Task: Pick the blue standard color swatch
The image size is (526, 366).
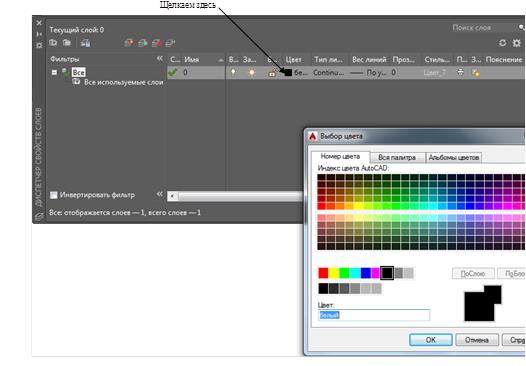Action: pos(365,273)
